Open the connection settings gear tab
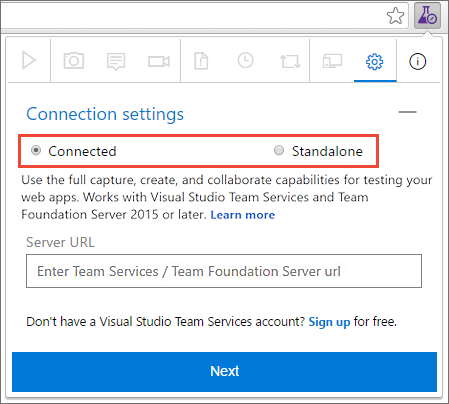Image resolution: width=449 pixels, height=404 pixels. click(x=375, y=62)
